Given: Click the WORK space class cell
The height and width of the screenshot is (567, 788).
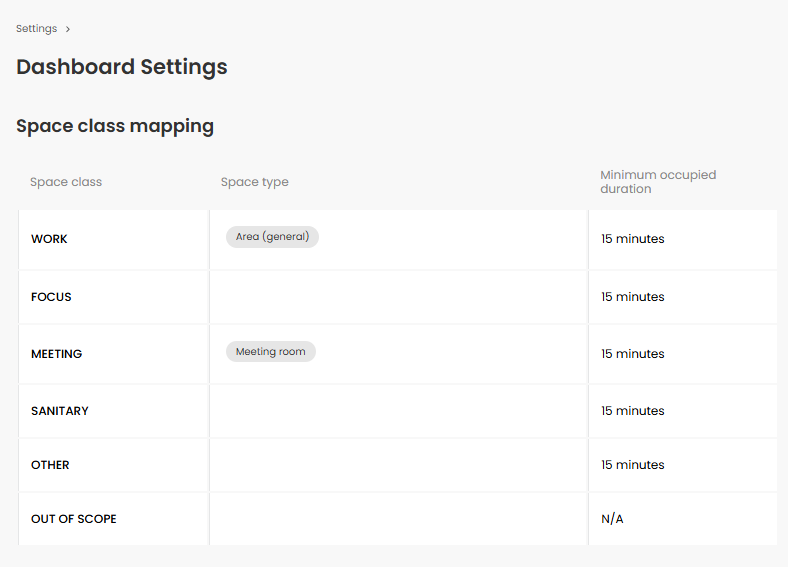Looking at the screenshot, I should (x=114, y=239).
